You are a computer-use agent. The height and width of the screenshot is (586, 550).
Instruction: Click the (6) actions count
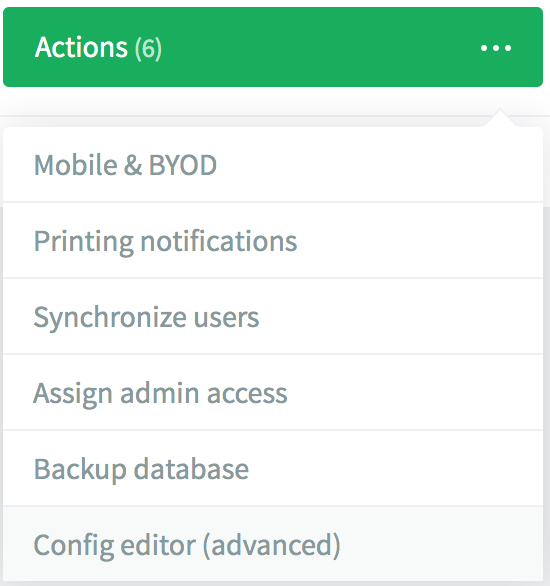(148, 48)
